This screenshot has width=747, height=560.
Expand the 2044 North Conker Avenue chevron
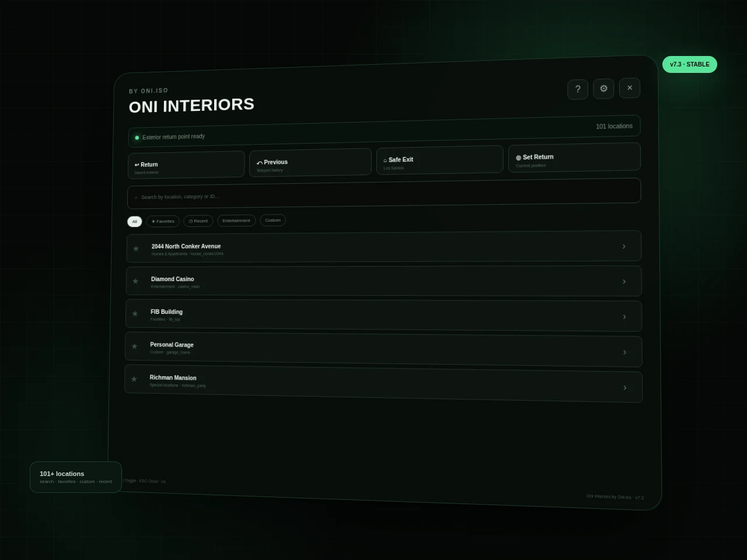coord(624,247)
